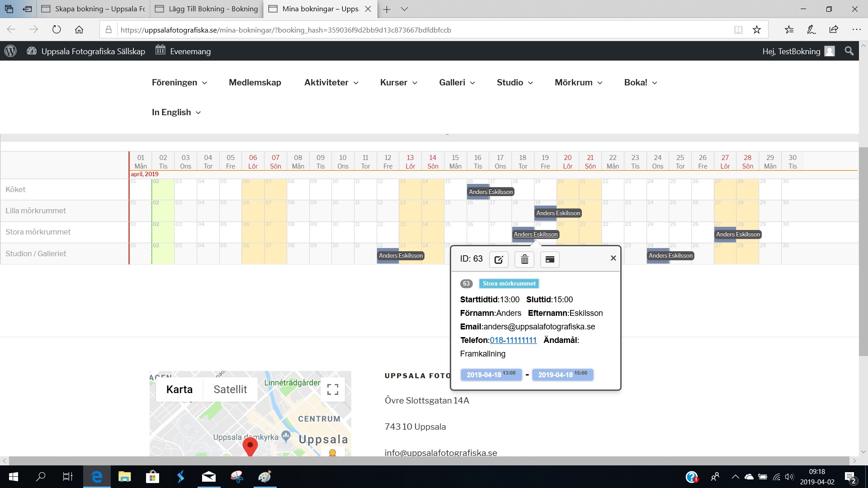This screenshot has height=488, width=868.
Task: Click the add notes pen icon
Action: [x=811, y=30]
